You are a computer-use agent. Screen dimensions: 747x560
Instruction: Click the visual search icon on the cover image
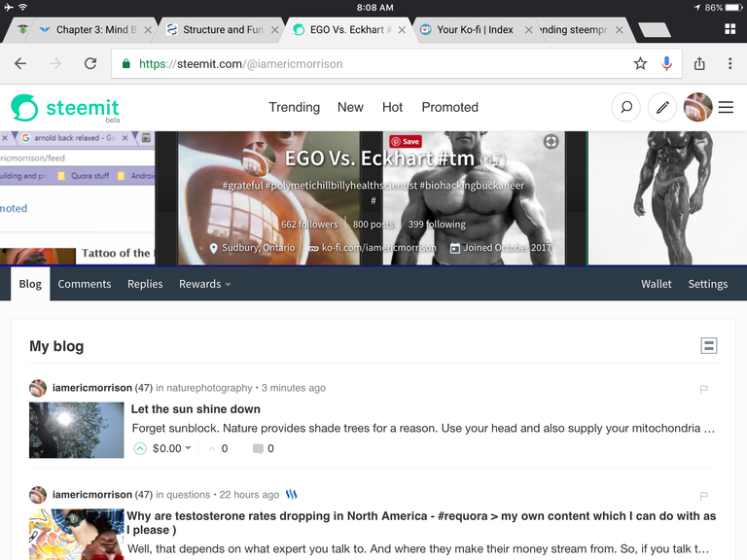[x=551, y=141]
